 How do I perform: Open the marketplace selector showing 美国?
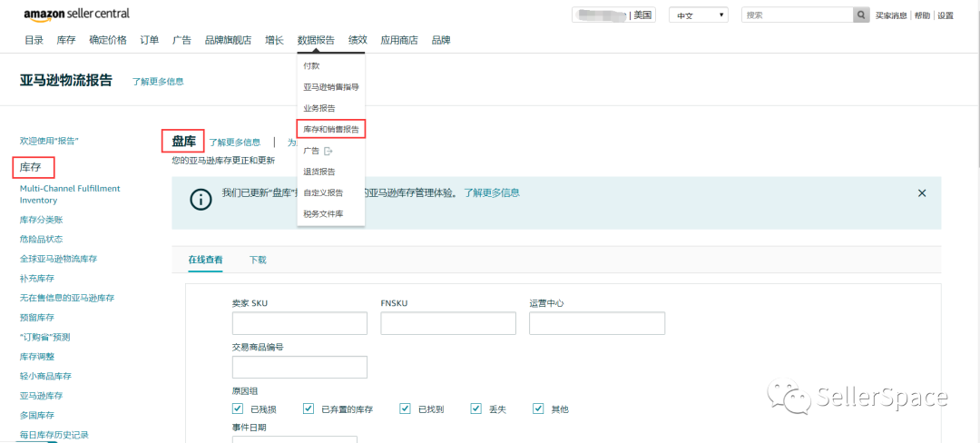(613, 15)
